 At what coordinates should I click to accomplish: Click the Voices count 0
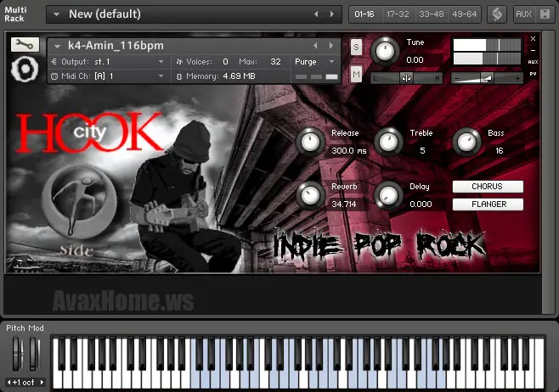225,62
